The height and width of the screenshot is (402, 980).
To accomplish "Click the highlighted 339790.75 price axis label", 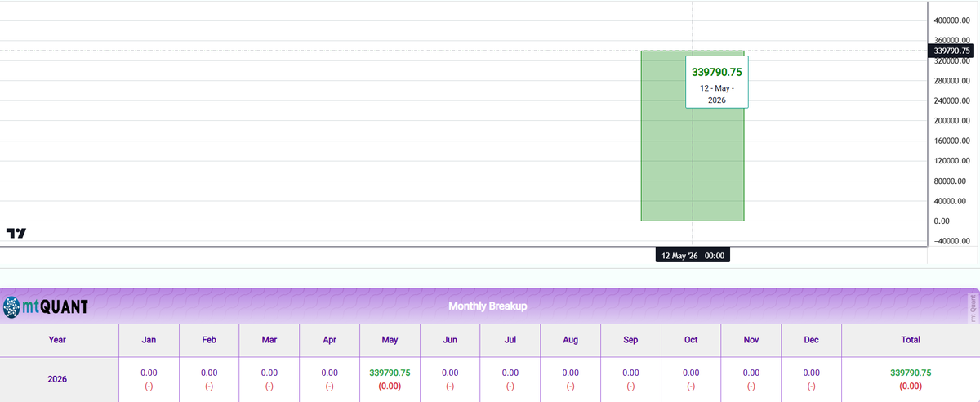I will tap(952, 51).
